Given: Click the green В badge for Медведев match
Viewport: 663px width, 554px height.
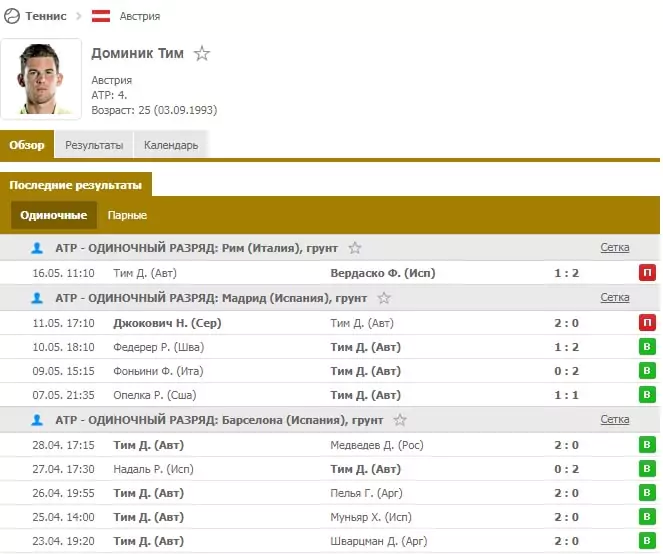Looking at the screenshot, I should tap(647, 444).
